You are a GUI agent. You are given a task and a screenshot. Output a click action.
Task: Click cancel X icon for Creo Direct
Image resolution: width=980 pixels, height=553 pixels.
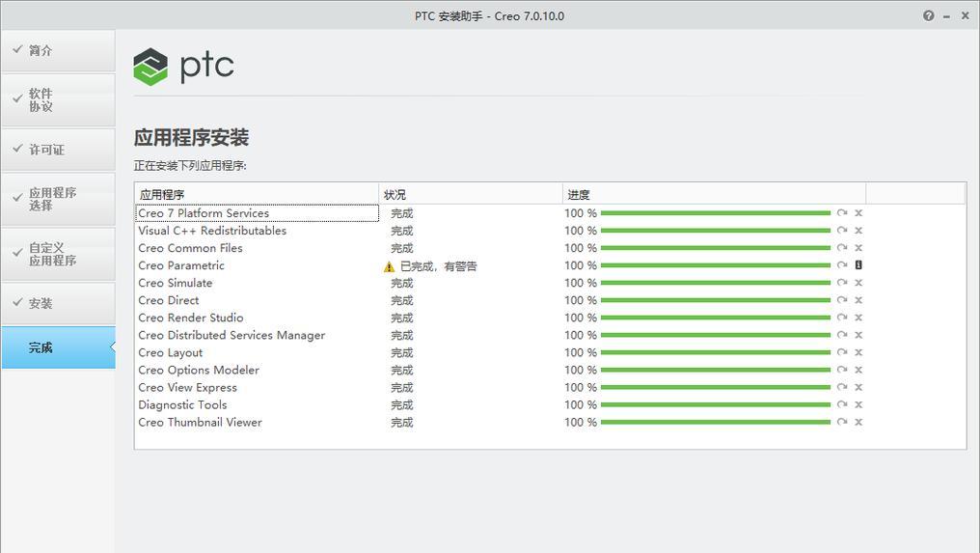click(x=858, y=300)
